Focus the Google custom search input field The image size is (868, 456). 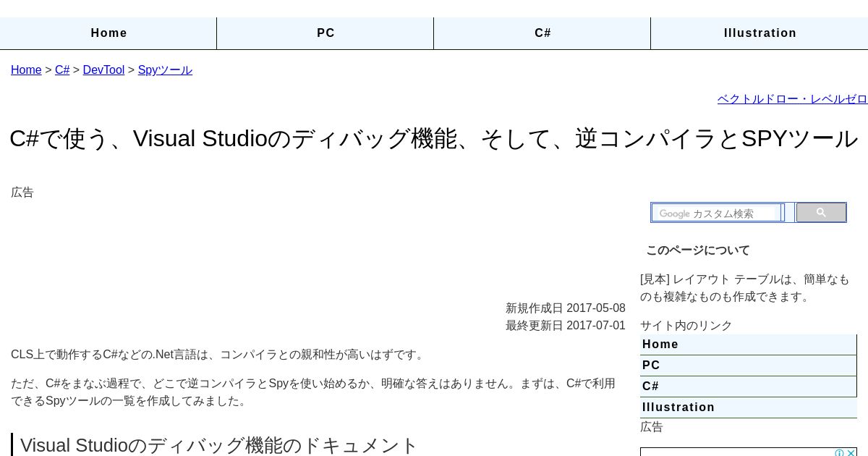tap(716, 213)
